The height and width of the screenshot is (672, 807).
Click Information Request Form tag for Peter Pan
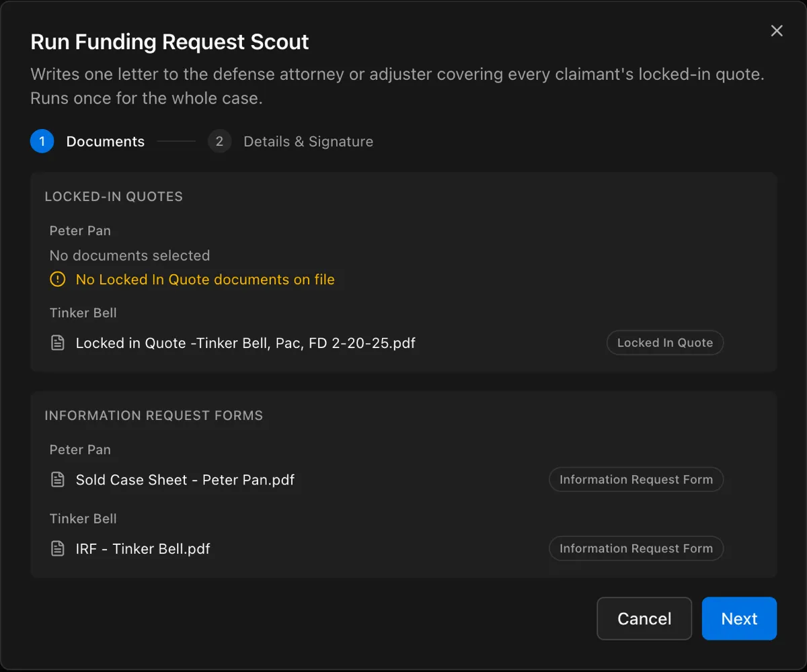(636, 480)
